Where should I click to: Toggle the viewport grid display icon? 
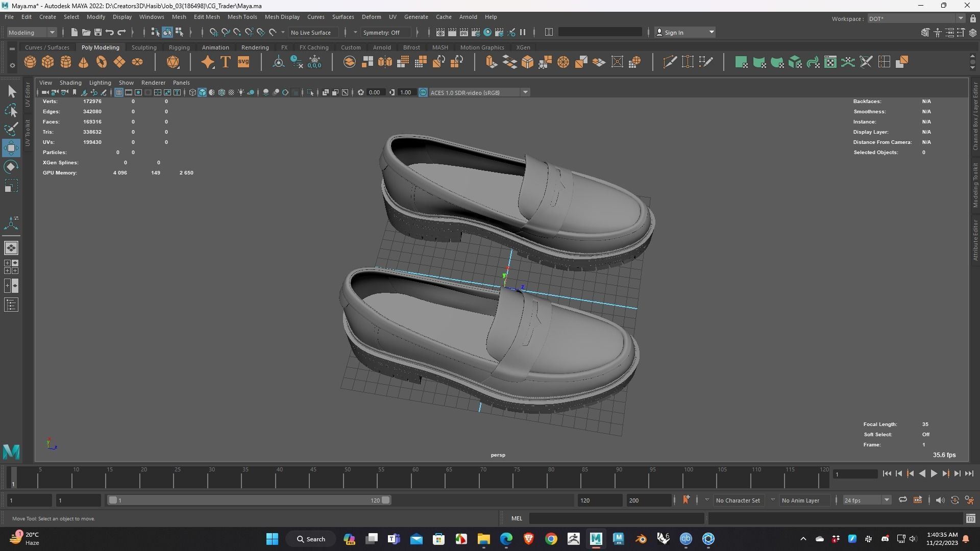point(119,92)
